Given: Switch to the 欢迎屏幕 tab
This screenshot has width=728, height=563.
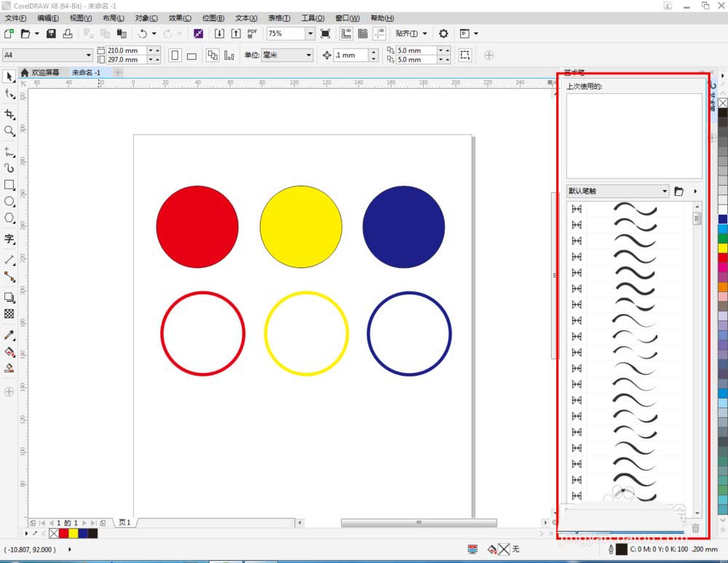Looking at the screenshot, I should [40, 72].
